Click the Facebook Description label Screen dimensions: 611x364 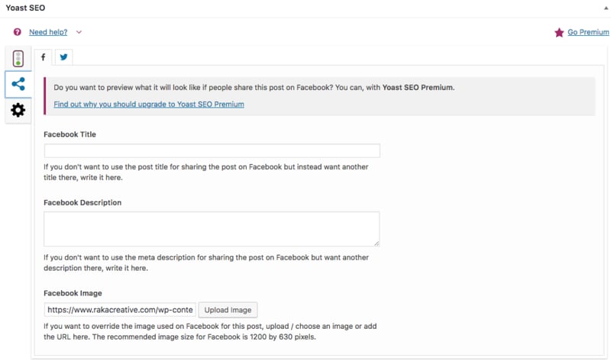pos(82,202)
